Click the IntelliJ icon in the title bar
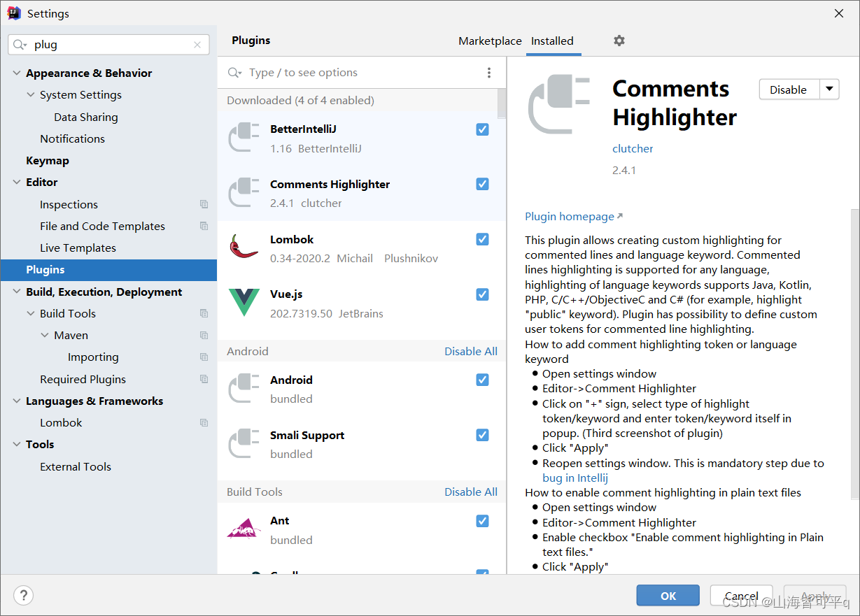Image resolution: width=860 pixels, height=616 pixels. [14, 13]
